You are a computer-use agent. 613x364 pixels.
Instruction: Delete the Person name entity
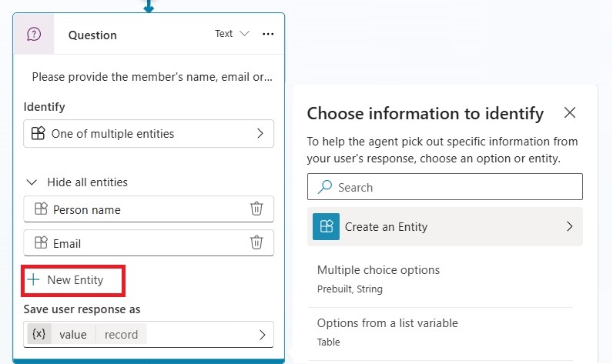tap(256, 209)
